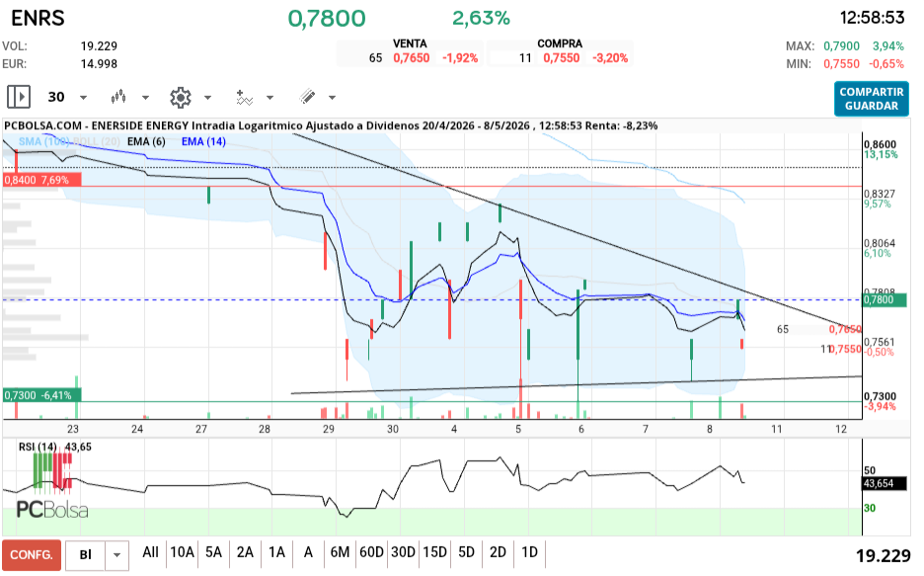Click the 30 interval value
Screen dimensions: 924x576
coord(56,97)
